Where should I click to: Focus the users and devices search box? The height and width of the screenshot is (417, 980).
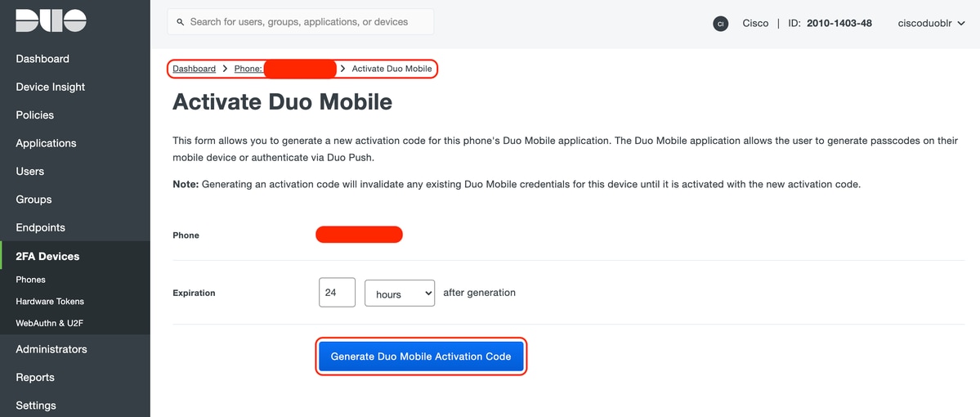pyautogui.click(x=301, y=22)
